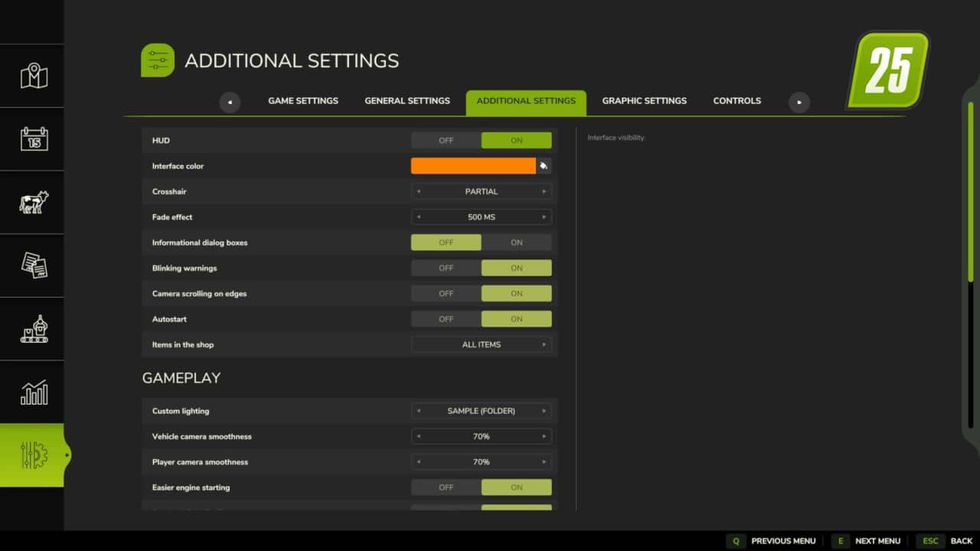Open the Graphic Settings tab
Image resolution: width=980 pixels, height=551 pixels.
[x=645, y=101]
